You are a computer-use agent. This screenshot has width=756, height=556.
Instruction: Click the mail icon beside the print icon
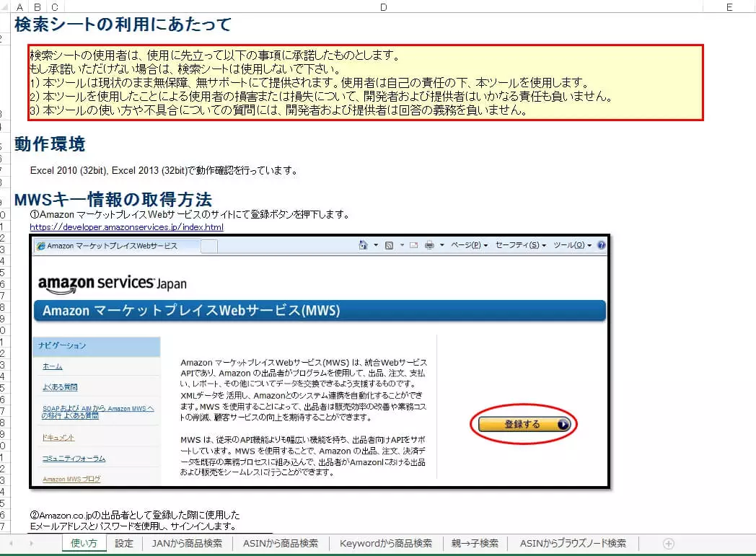tap(413, 244)
